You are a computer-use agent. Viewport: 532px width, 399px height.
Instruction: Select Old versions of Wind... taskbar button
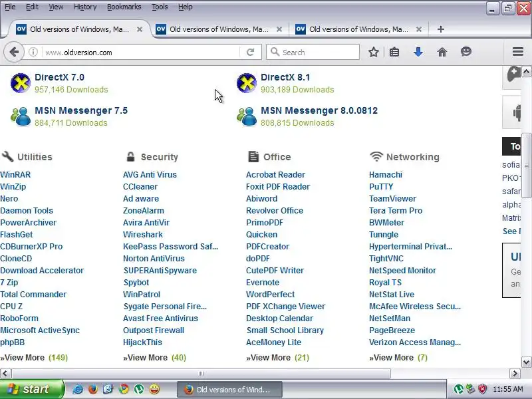(x=229, y=389)
